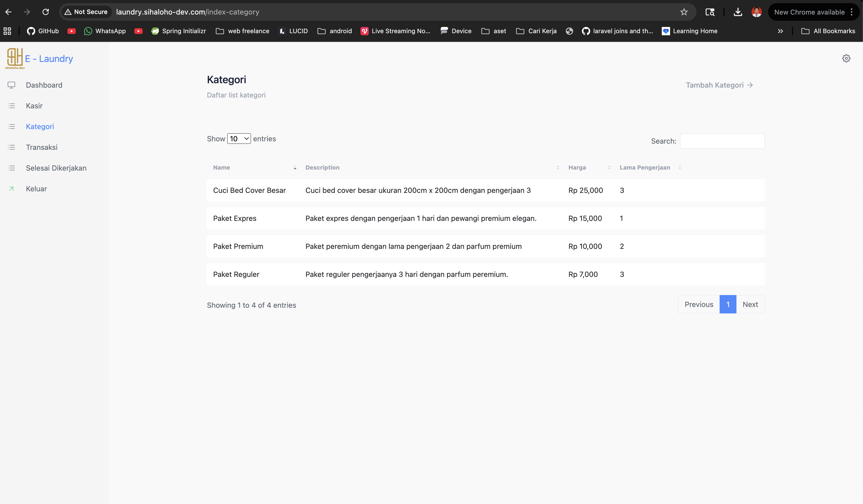863x504 pixels.
Task: Reload the current page
Action: click(46, 12)
